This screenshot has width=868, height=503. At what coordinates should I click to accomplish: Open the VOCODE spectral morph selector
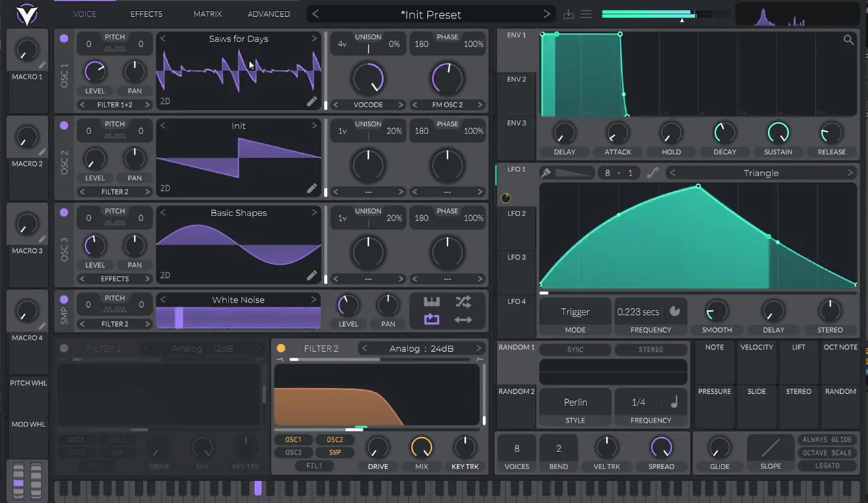[x=368, y=104]
